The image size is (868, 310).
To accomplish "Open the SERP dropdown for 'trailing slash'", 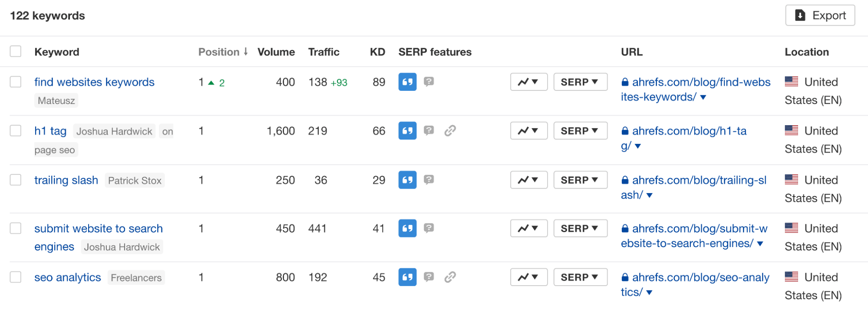I will click(580, 180).
